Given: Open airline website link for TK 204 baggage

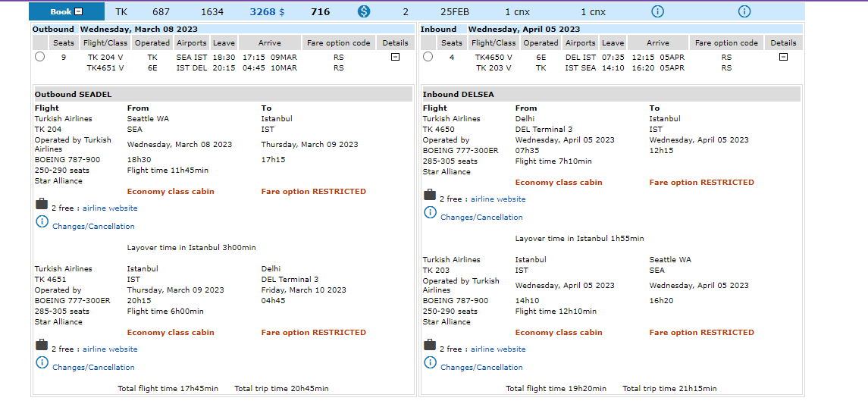Looking at the screenshot, I should point(110,208).
